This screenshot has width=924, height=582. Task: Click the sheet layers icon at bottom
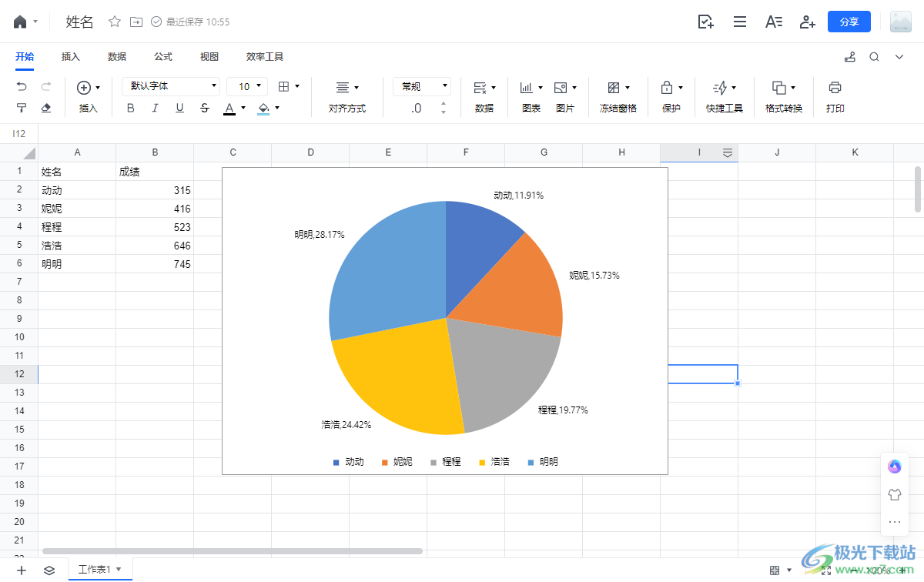coord(49,570)
